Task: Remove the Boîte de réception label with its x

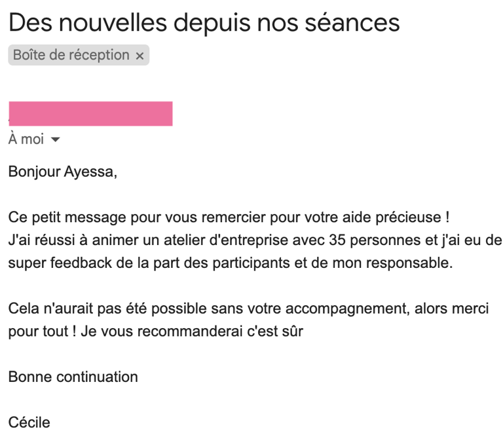Action: click(140, 56)
